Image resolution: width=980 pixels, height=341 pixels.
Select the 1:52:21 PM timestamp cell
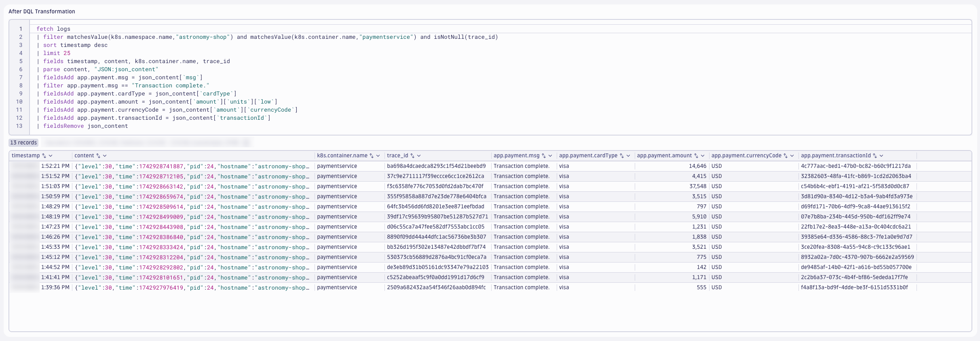55,166
